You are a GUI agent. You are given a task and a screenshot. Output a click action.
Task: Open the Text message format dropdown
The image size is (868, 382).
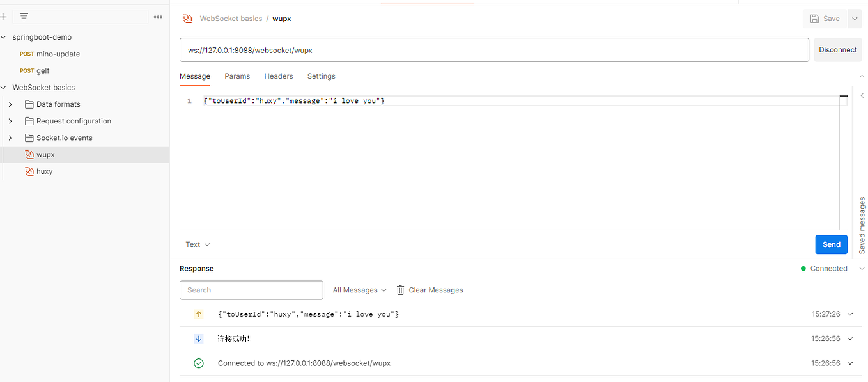[x=196, y=244]
